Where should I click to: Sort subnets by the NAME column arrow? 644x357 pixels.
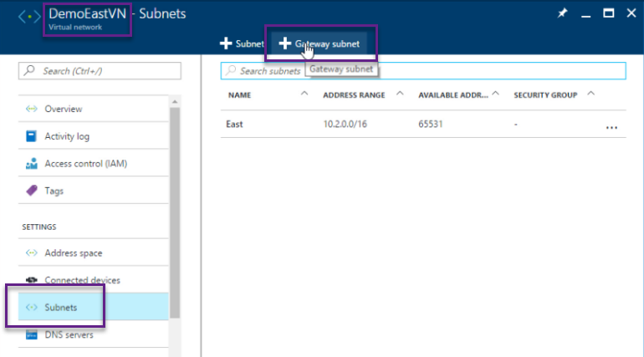click(x=304, y=94)
